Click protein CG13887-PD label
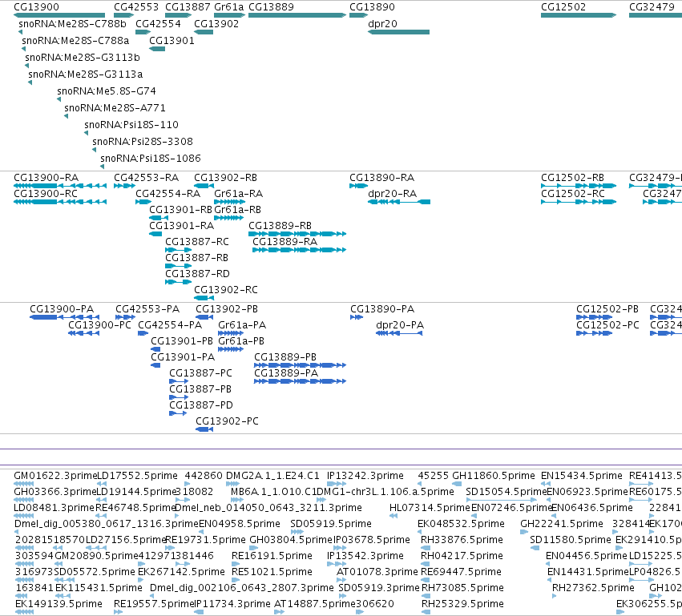 tap(201, 405)
